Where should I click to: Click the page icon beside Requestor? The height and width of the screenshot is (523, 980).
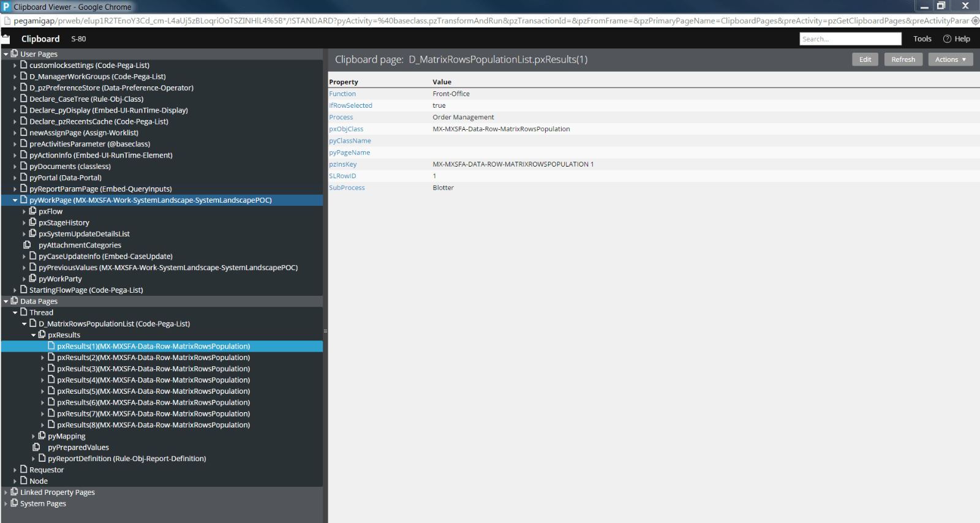pos(24,470)
